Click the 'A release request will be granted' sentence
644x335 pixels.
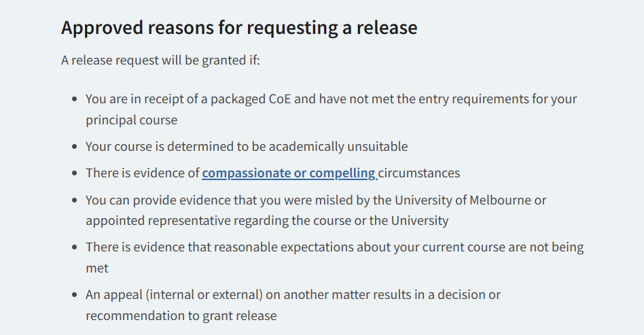pyautogui.click(x=160, y=60)
